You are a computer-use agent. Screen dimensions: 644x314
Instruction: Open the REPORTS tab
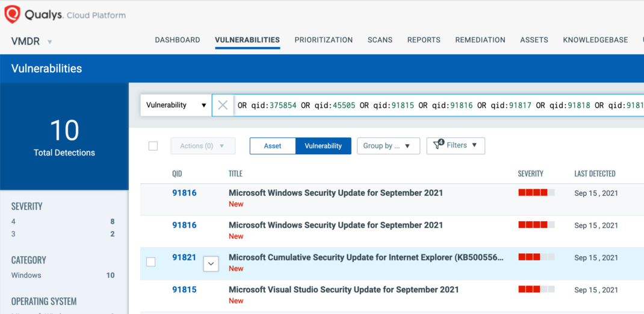click(x=424, y=40)
